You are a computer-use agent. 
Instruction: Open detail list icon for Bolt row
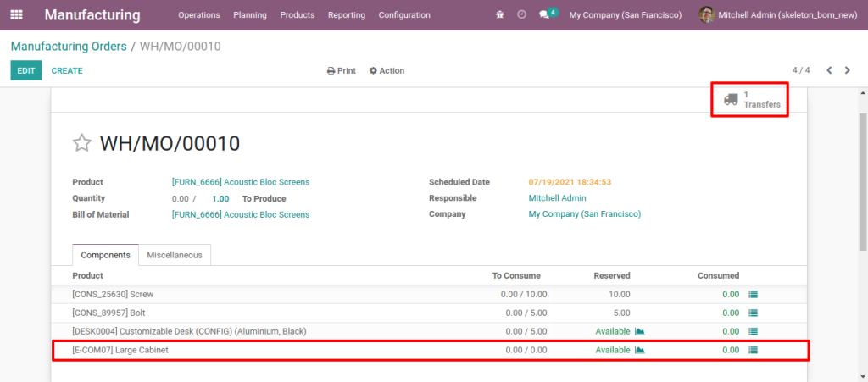pyautogui.click(x=753, y=313)
